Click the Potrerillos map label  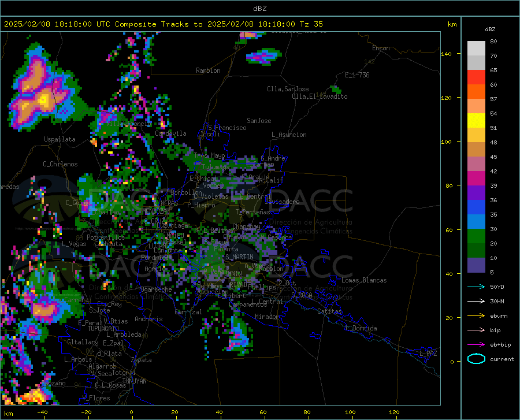point(106,237)
